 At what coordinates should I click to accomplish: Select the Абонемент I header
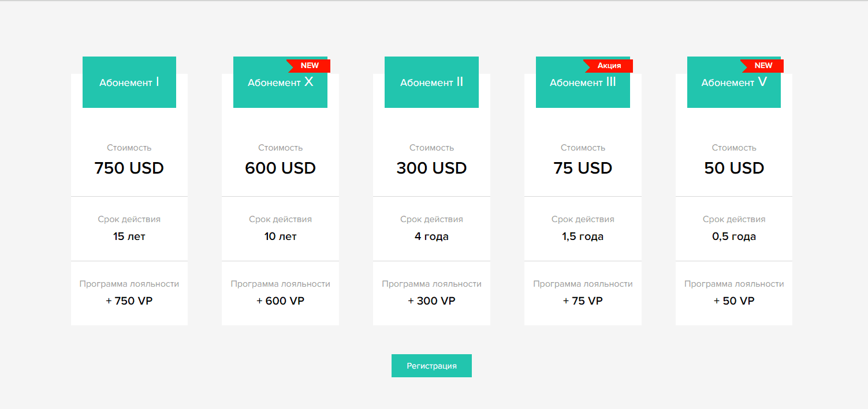129,82
